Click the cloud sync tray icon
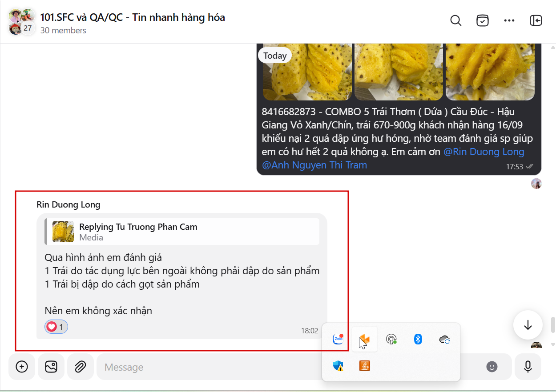Viewport: 556px width, 392px height. pos(445,340)
